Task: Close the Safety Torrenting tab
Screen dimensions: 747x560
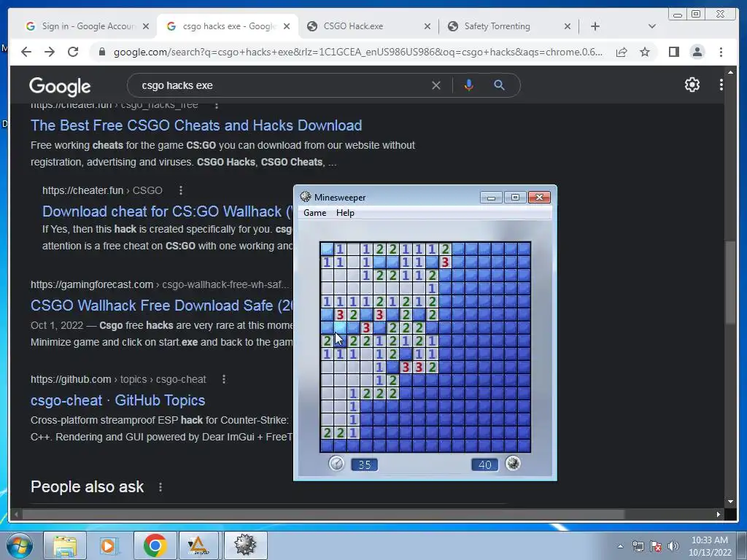Action: point(568,27)
